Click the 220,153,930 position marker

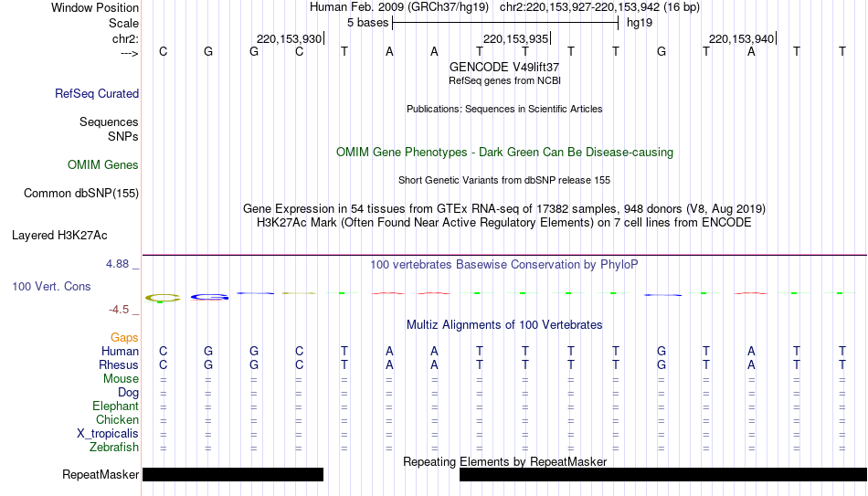[290, 38]
